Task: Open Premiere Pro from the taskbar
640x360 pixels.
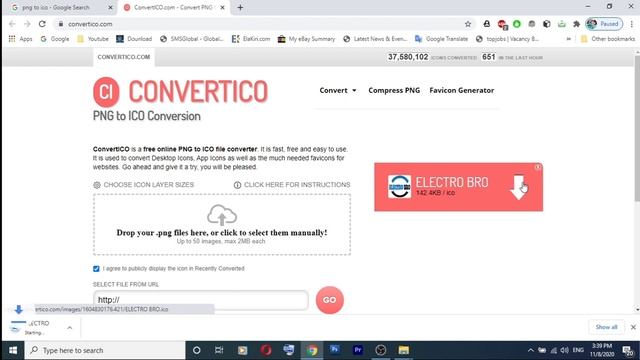Action: coord(358,350)
